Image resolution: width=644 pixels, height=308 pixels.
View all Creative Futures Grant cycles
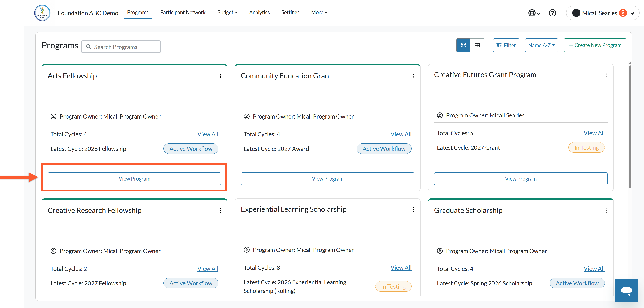(x=594, y=133)
